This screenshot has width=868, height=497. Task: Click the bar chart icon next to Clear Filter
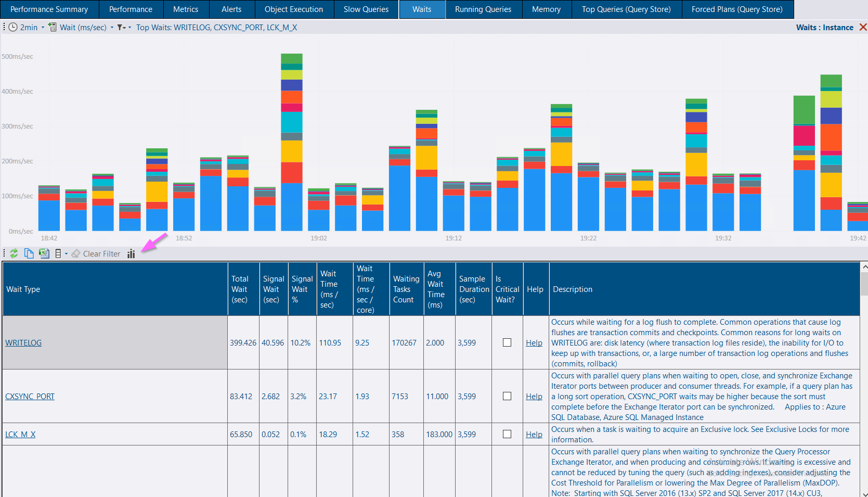pos(131,254)
